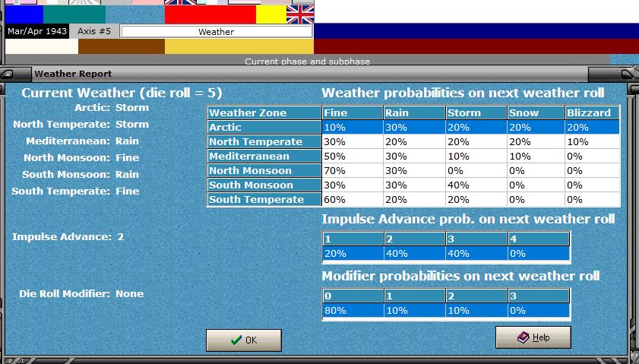Click the Weather Report title bar left corner icon
This screenshot has width=639, height=364.
point(8,74)
